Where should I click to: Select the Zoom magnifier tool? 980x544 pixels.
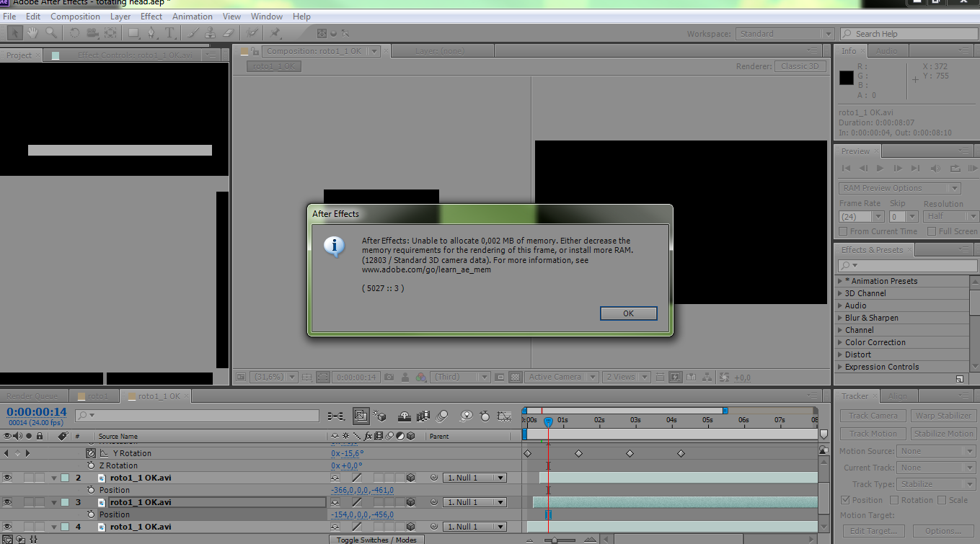51,32
